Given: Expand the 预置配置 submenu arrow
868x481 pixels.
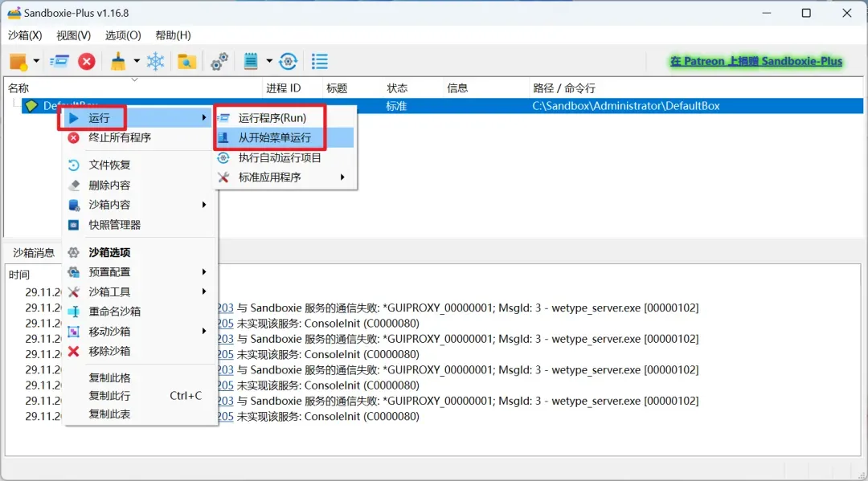Looking at the screenshot, I should (x=204, y=272).
